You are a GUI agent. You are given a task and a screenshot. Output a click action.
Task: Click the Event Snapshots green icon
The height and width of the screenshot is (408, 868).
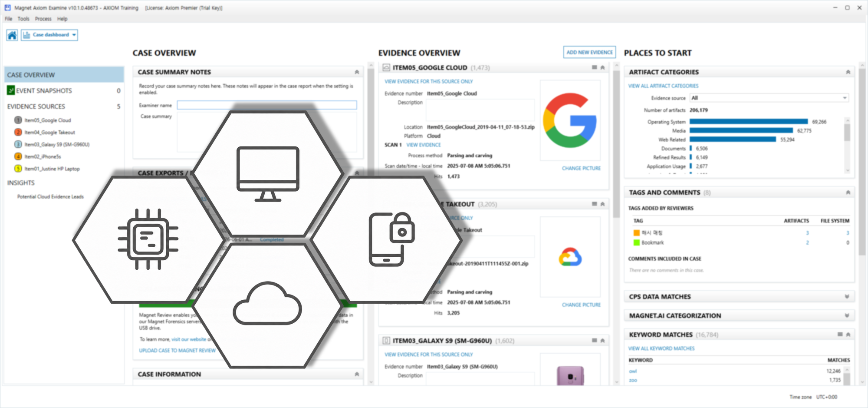[11, 90]
